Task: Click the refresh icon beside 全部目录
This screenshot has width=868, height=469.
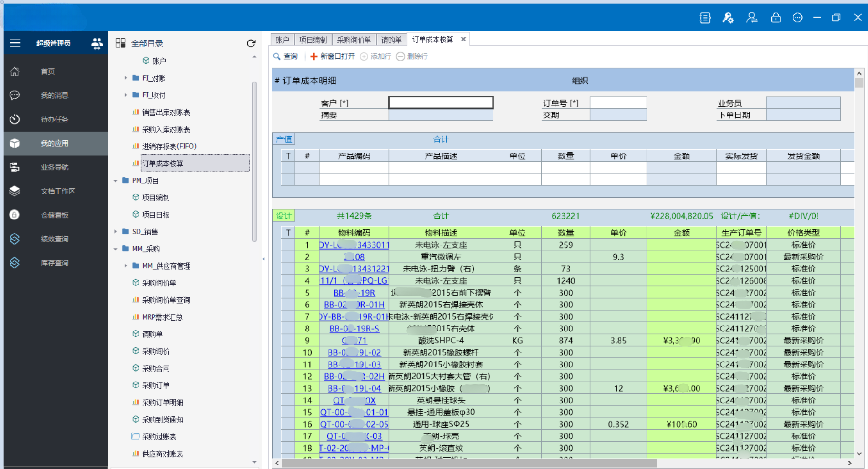Action: (x=251, y=43)
